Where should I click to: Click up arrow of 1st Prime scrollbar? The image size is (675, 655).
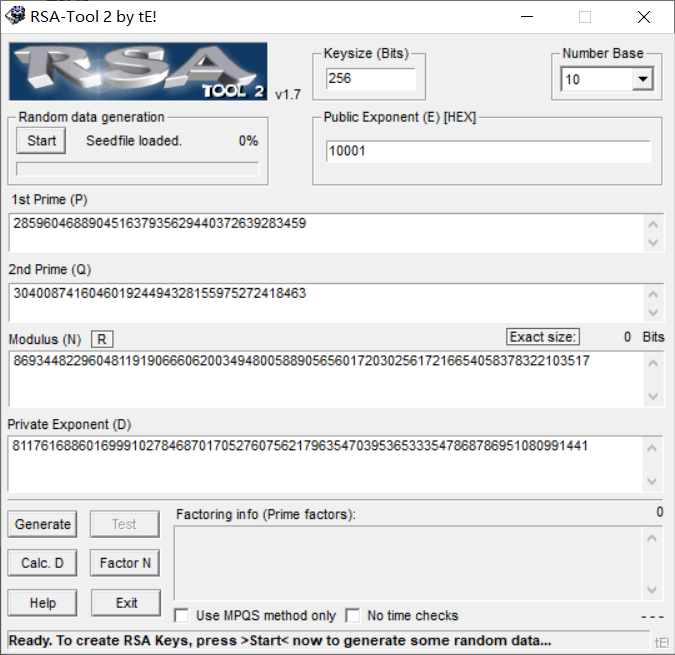[653, 224]
